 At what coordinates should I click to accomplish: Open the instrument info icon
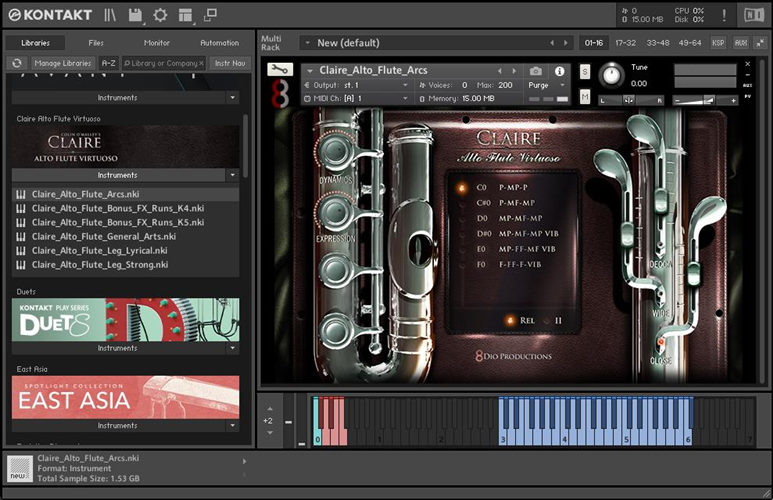click(x=559, y=71)
